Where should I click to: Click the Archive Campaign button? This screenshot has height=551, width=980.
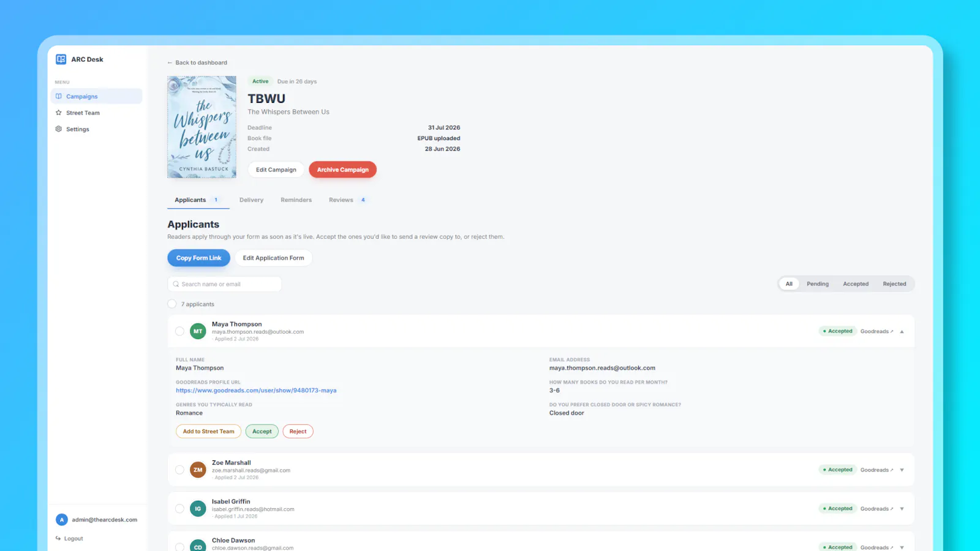342,170
